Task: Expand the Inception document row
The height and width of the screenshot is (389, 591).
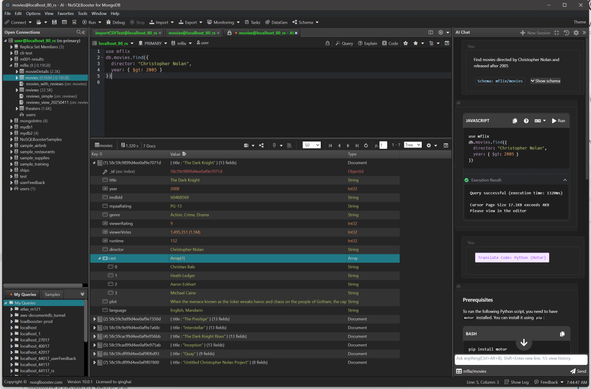Action: coord(94,345)
